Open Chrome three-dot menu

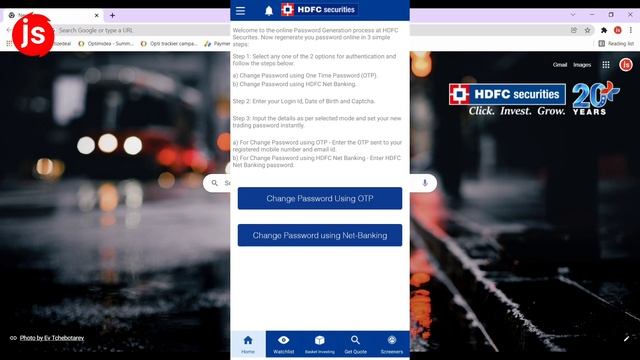tap(631, 30)
